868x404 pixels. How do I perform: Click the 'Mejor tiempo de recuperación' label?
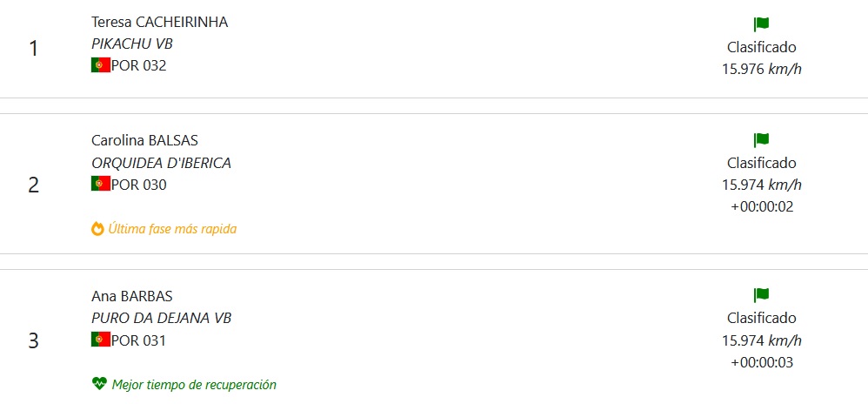point(194,384)
